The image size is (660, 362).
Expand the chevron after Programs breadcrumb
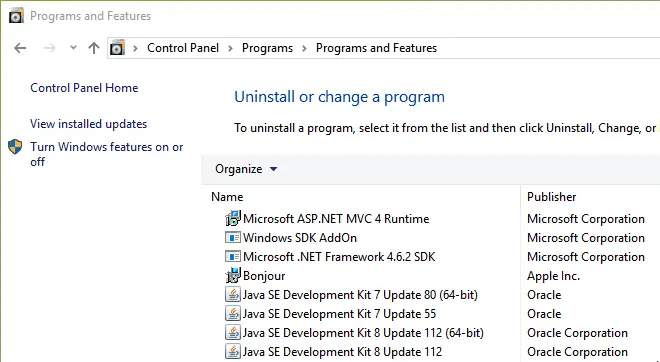click(x=304, y=48)
